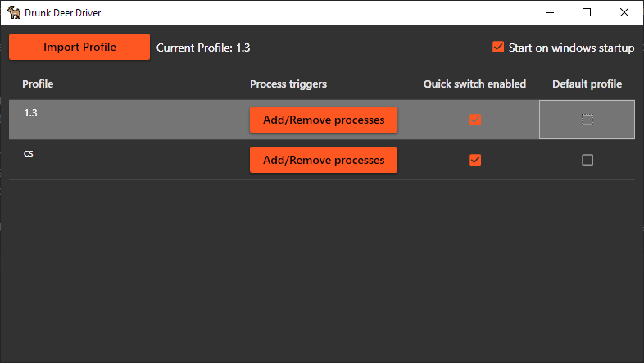The height and width of the screenshot is (363, 644).
Task: Disable quick switch for profile 1.3
Action: pos(475,120)
